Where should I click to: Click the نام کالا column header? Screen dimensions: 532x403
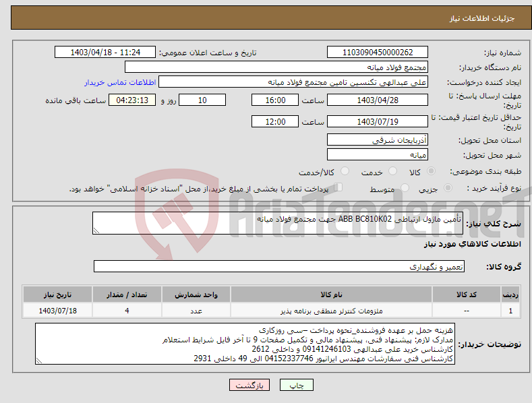click(331, 294)
